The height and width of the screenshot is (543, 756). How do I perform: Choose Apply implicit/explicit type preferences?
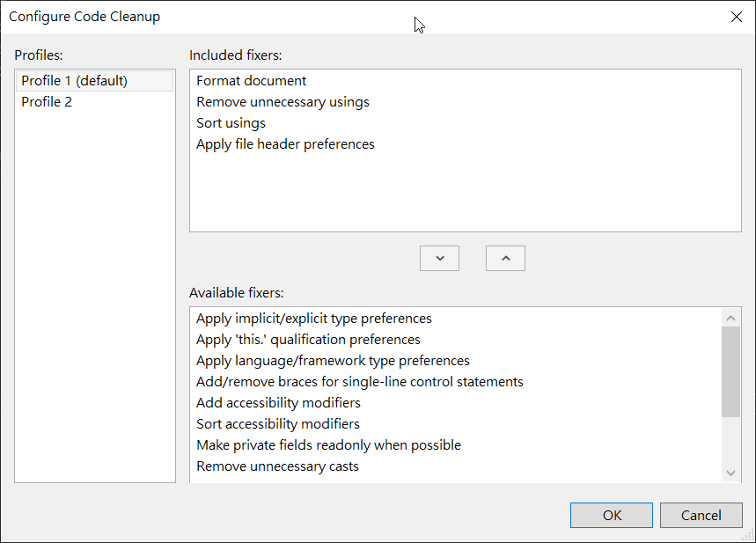(x=314, y=319)
